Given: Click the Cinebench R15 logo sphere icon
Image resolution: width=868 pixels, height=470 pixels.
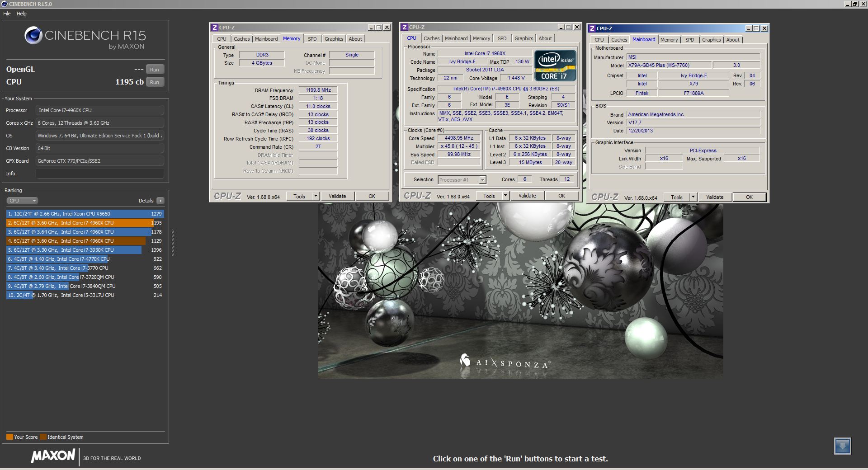Looking at the screenshot, I should pyautogui.click(x=33, y=35).
